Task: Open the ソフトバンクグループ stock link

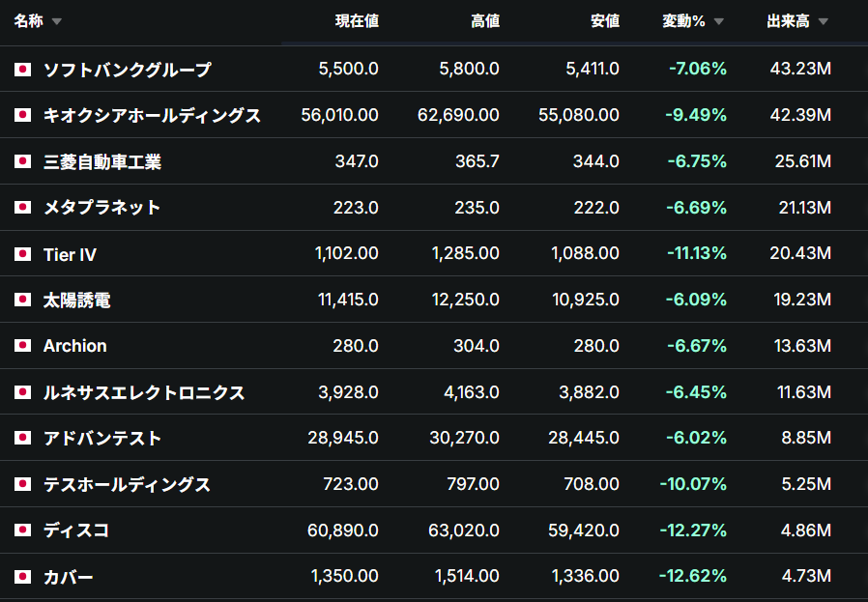Action: [128, 70]
